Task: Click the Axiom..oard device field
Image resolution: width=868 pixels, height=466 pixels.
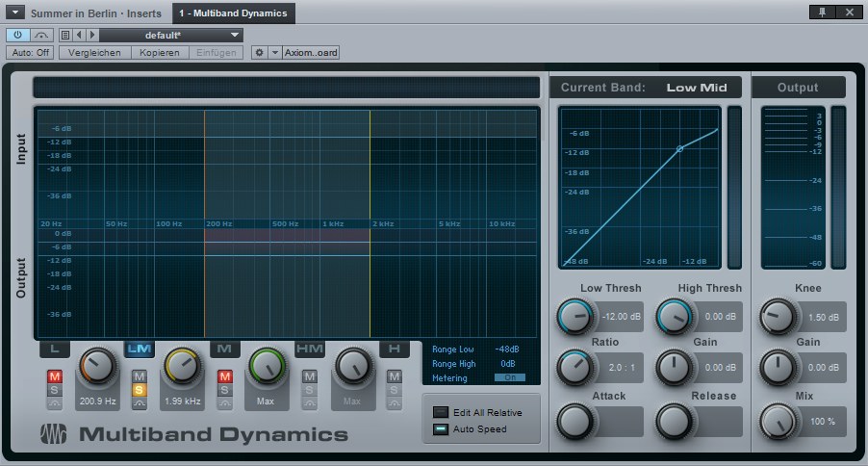Action: pyautogui.click(x=311, y=53)
